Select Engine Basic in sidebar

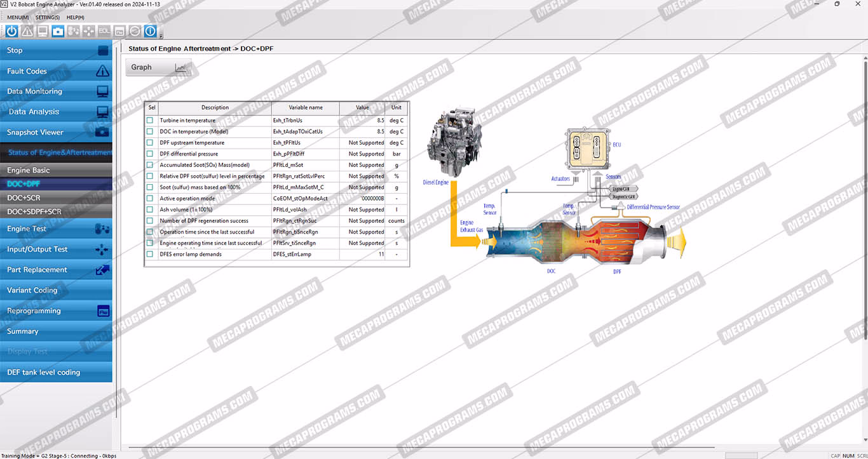(56, 170)
